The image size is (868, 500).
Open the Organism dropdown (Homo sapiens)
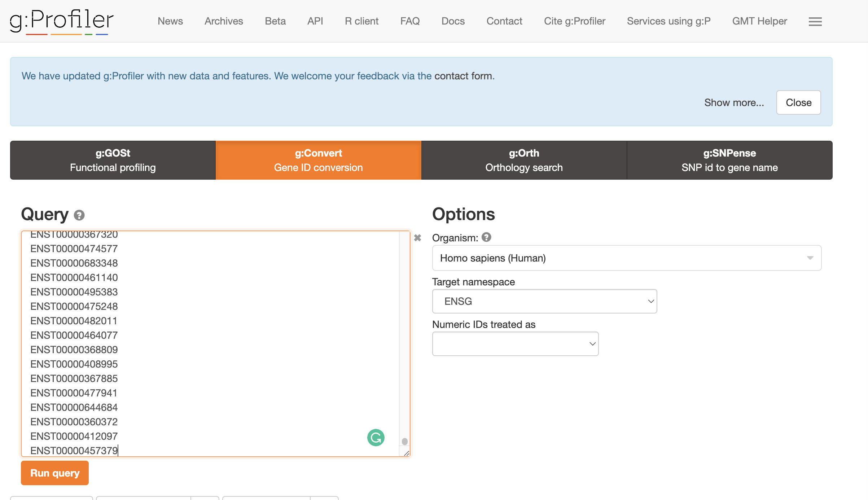point(627,258)
